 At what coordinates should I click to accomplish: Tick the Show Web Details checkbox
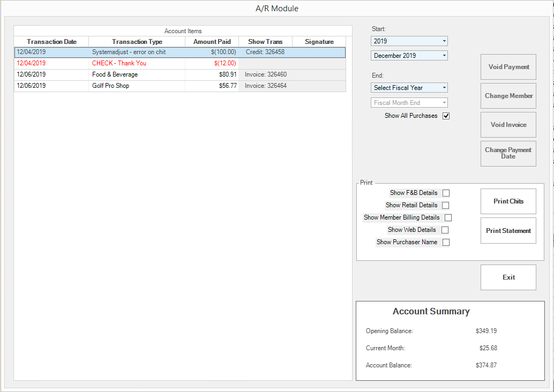[x=445, y=230]
